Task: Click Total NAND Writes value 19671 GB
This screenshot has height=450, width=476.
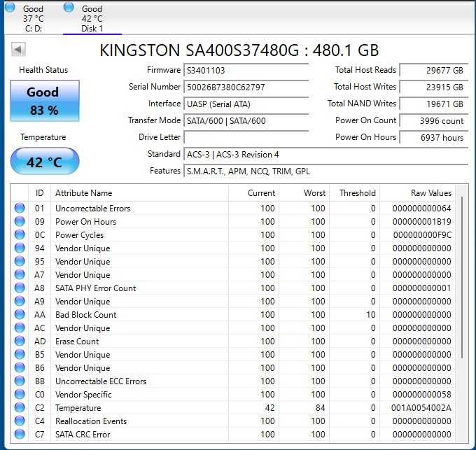Action: [434, 104]
